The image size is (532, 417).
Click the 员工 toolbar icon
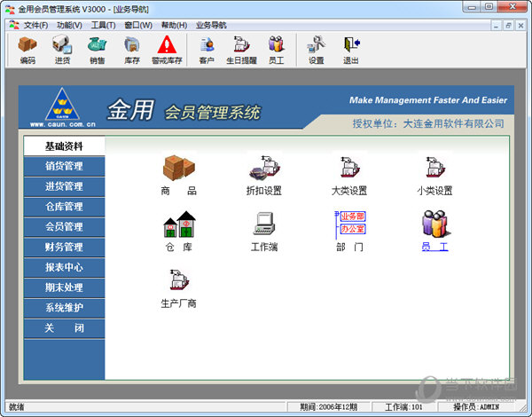pos(276,50)
